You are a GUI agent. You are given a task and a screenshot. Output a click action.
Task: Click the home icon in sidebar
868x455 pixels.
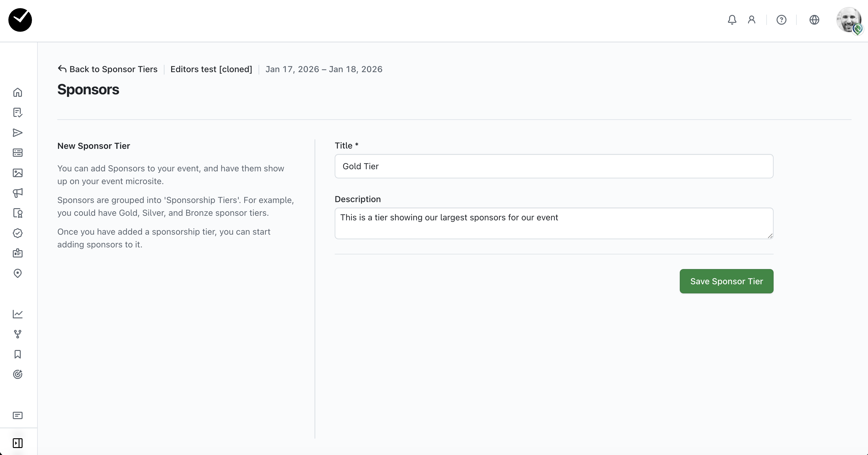pyautogui.click(x=18, y=92)
